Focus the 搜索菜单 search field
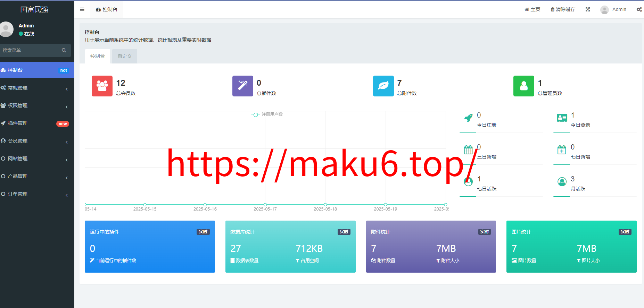The image size is (644, 308). (35, 50)
